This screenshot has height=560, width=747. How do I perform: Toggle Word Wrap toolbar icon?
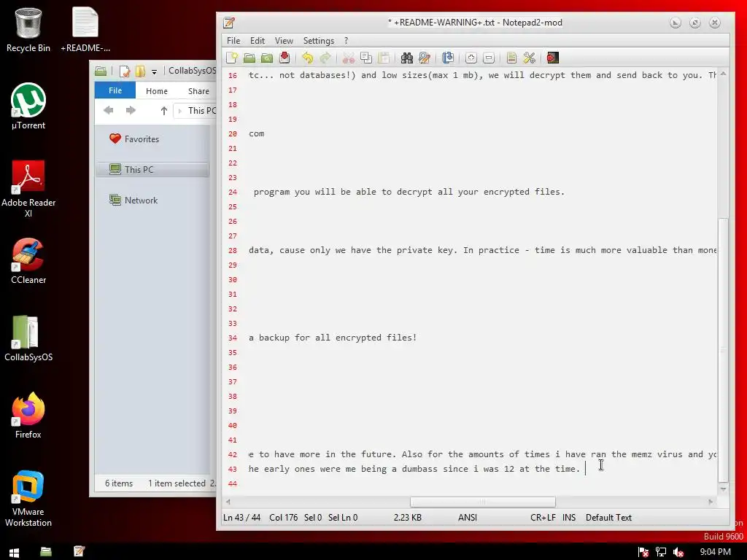pos(448,58)
